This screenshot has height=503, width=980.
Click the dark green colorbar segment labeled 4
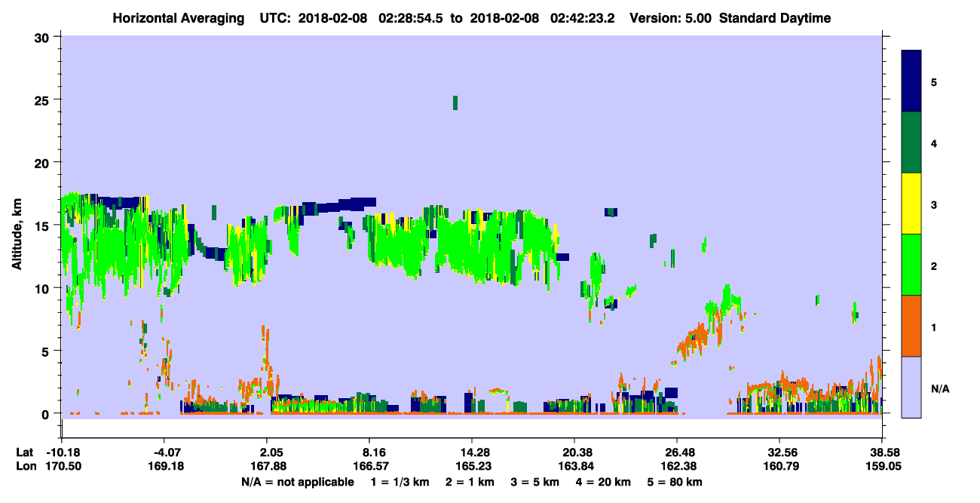(x=911, y=143)
